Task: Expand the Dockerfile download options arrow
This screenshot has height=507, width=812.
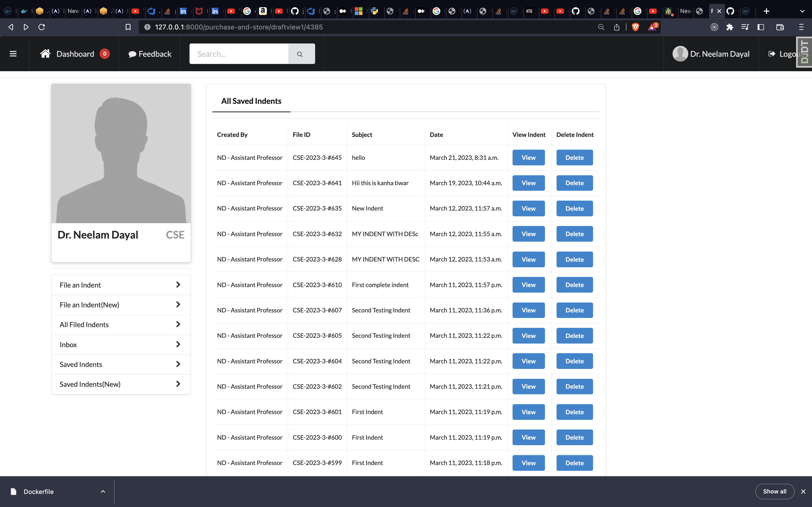Action: (103, 492)
